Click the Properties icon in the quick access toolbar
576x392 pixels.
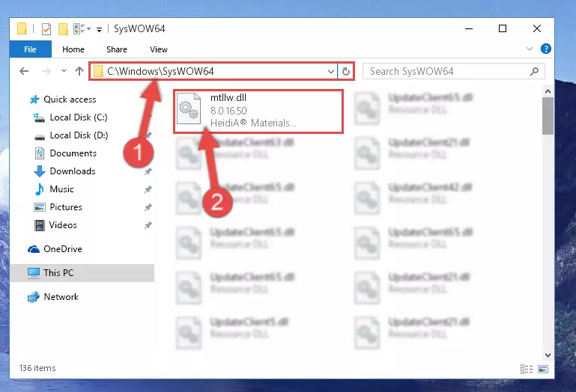(x=46, y=28)
